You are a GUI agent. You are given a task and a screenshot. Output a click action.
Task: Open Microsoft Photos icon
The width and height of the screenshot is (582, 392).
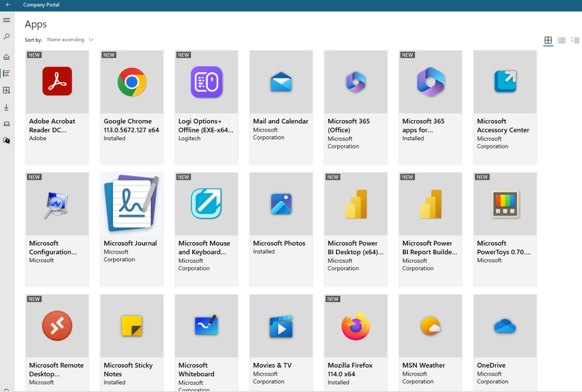[x=281, y=204]
